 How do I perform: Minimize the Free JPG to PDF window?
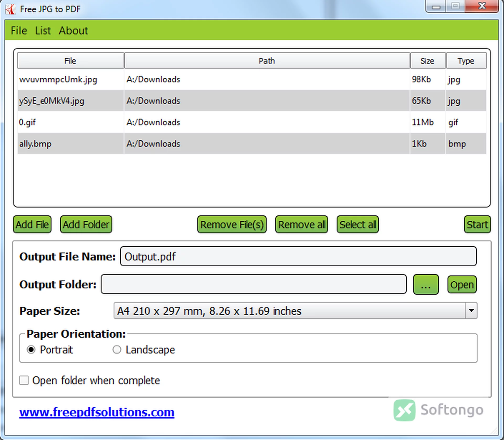coord(436,6)
